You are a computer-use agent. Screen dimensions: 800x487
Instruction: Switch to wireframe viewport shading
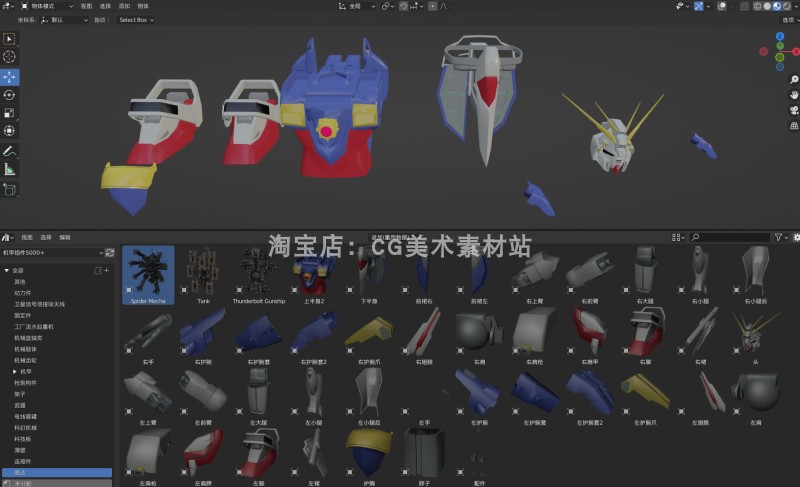pos(758,6)
